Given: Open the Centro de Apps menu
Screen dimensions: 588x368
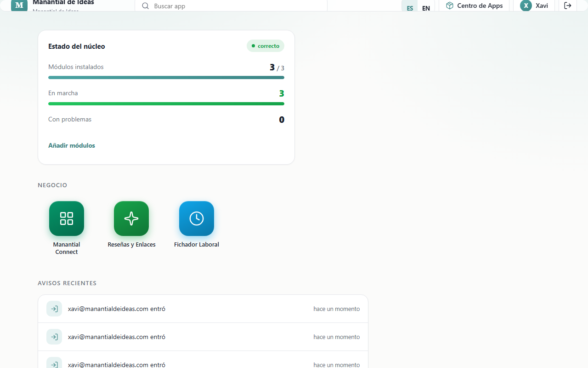Looking at the screenshot, I should (474, 6).
